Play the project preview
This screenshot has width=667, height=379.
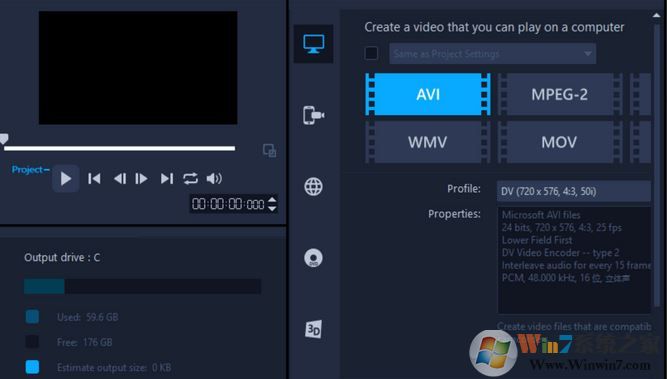(x=66, y=179)
